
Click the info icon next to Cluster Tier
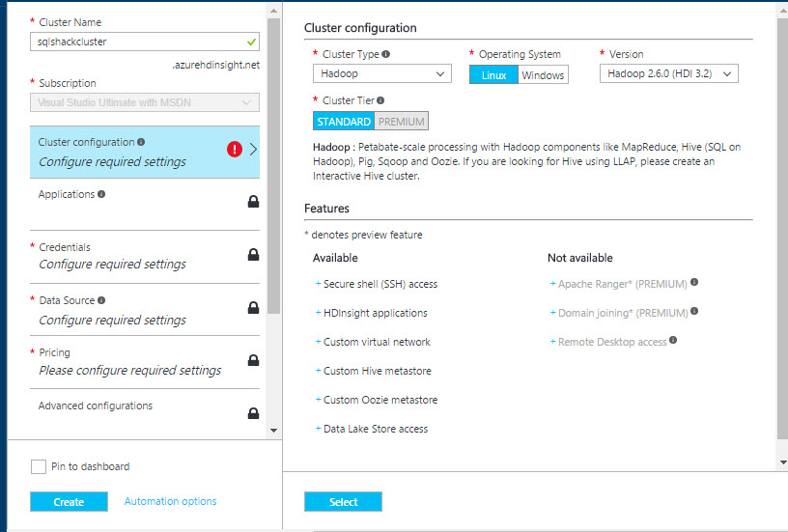tap(380, 100)
